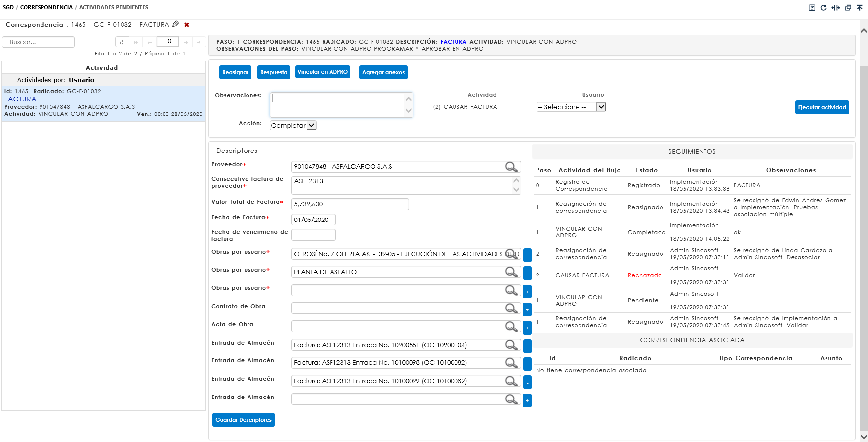Viewport: 868px width, 442px height.
Task: Go to CORRESPONDENCIA breadcrumb link
Action: (x=46, y=7)
